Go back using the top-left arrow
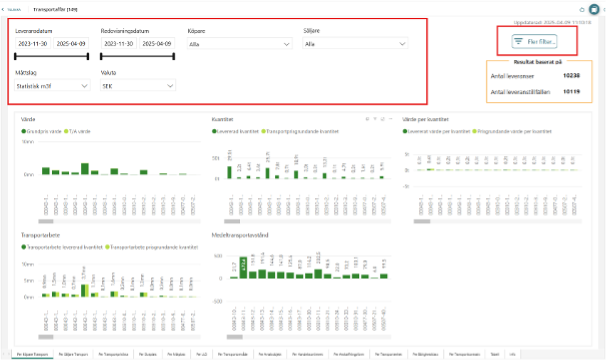Screen dimensions: 606x364 (x=3, y=9)
